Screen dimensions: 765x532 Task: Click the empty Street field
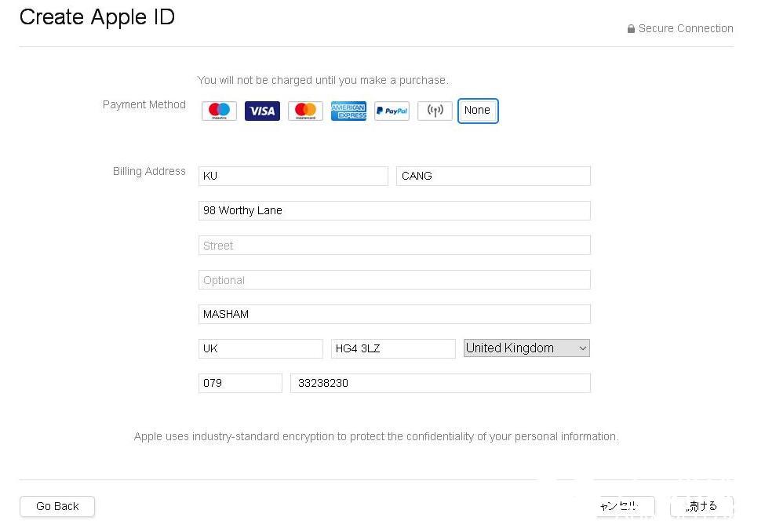click(x=395, y=246)
